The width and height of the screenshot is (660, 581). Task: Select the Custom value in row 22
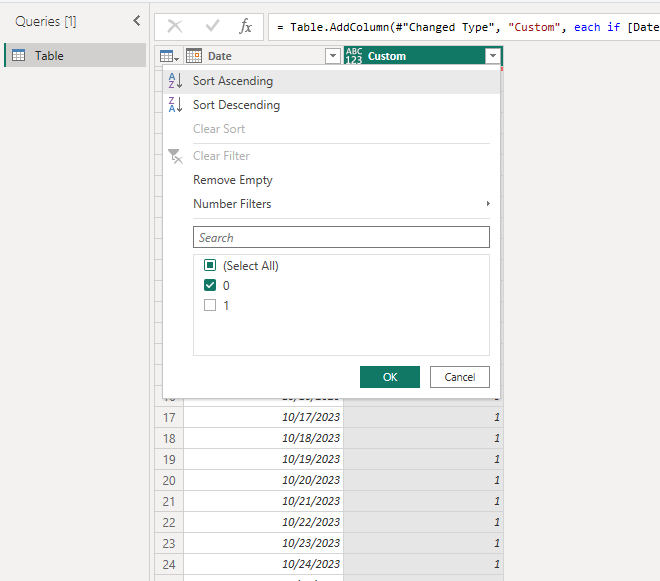[x=423, y=522]
